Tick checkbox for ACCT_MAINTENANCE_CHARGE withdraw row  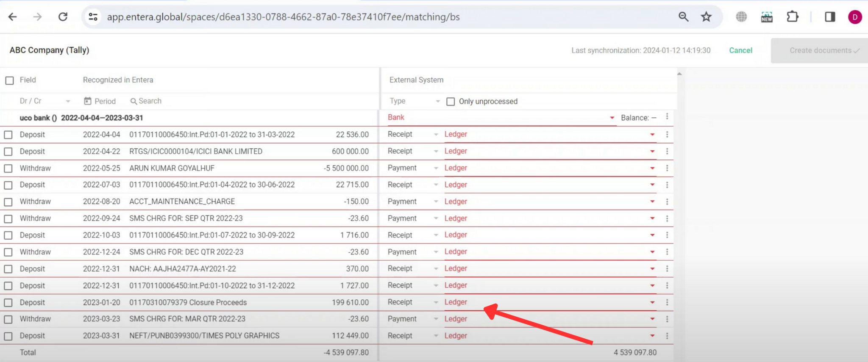(x=8, y=202)
